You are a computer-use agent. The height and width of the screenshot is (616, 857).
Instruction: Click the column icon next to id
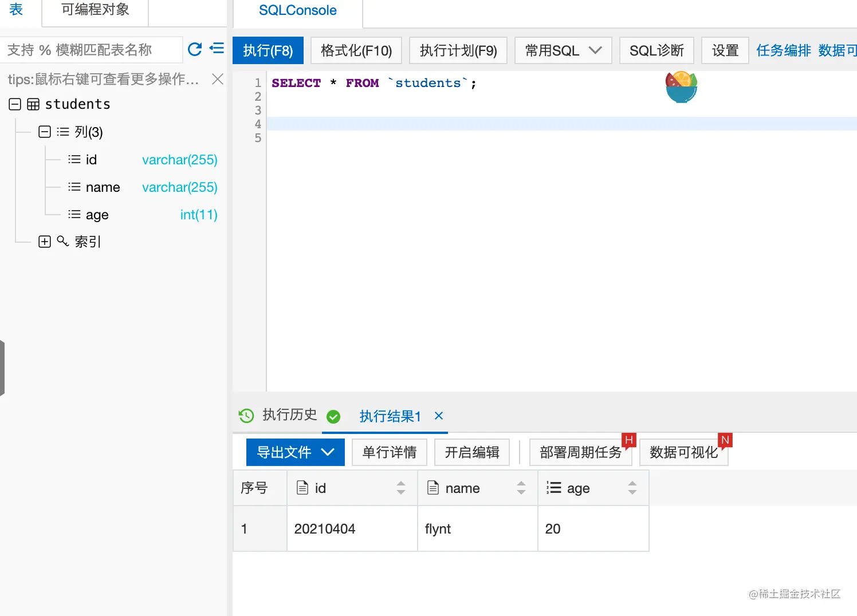coord(74,159)
